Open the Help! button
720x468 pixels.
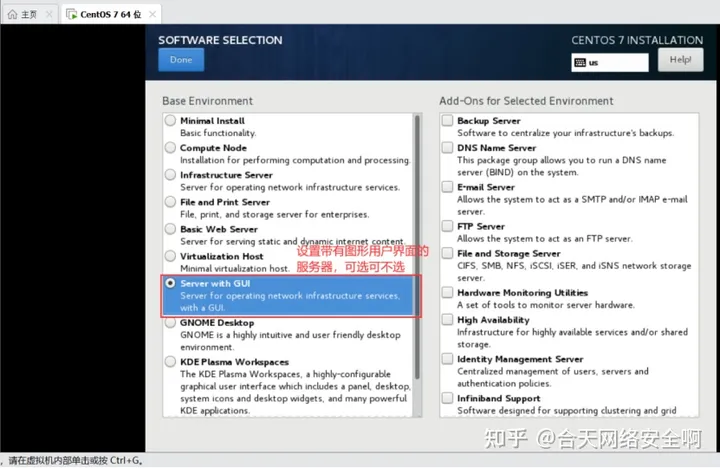(x=680, y=60)
